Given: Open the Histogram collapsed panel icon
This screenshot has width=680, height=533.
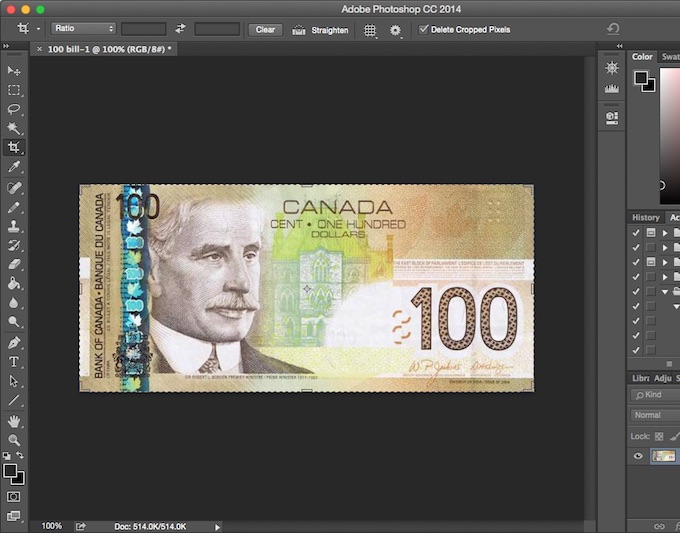Looking at the screenshot, I should click(612, 88).
